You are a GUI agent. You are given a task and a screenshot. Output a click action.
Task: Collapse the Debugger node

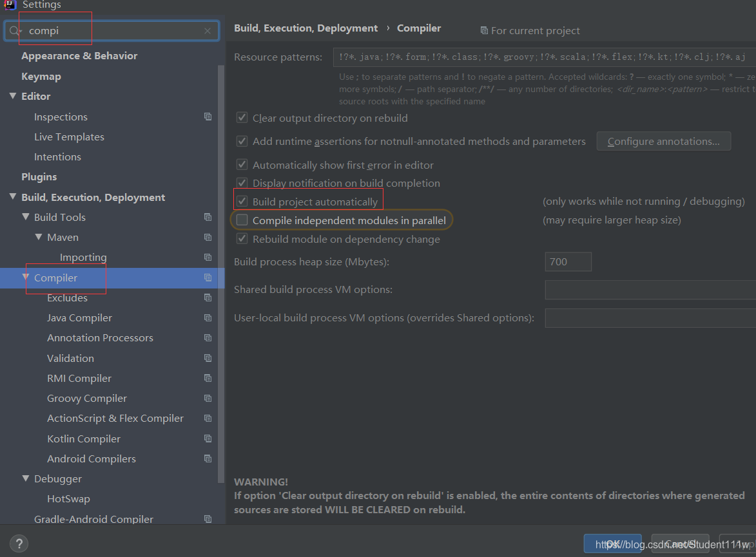pyautogui.click(x=26, y=478)
